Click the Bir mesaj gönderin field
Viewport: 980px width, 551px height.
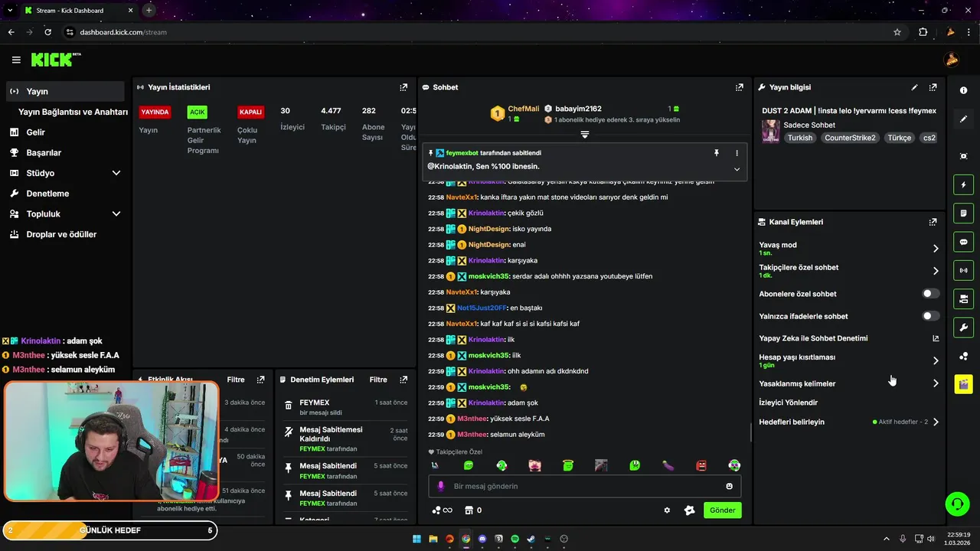[x=585, y=486]
